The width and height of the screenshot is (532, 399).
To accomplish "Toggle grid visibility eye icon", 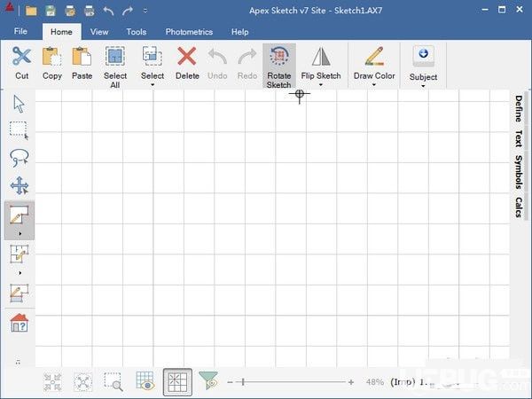I will coord(145,381).
